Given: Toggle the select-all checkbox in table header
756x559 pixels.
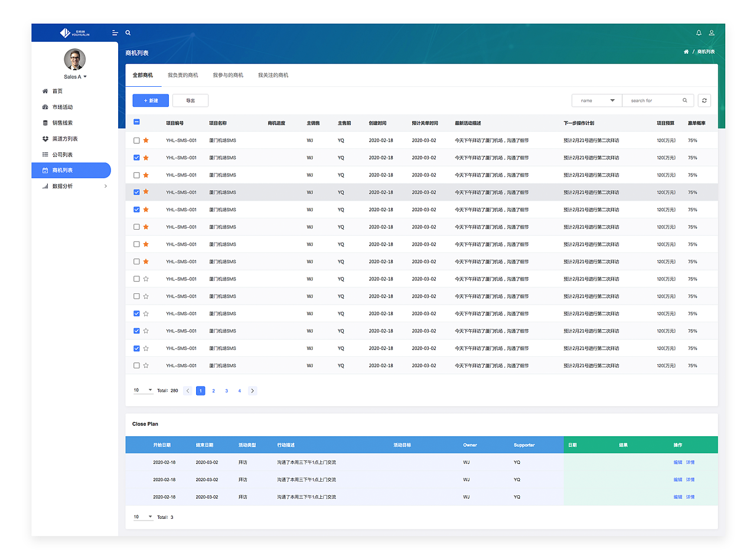Looking at the screenshot, I should [136, 122].
